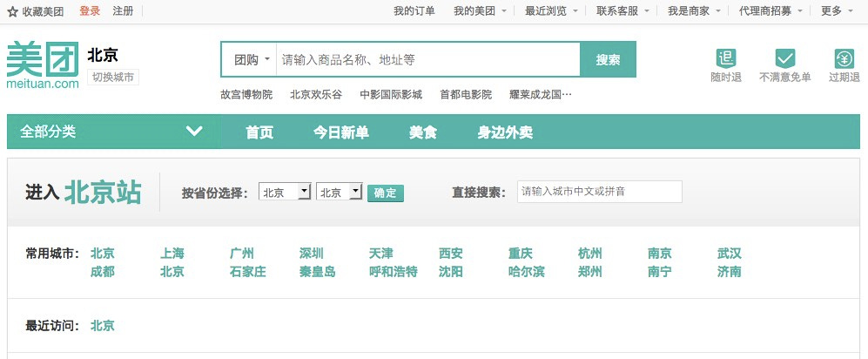Focus the product name search input
The height and width of the screenshot is (359, 868).
[x=428, y=59]
